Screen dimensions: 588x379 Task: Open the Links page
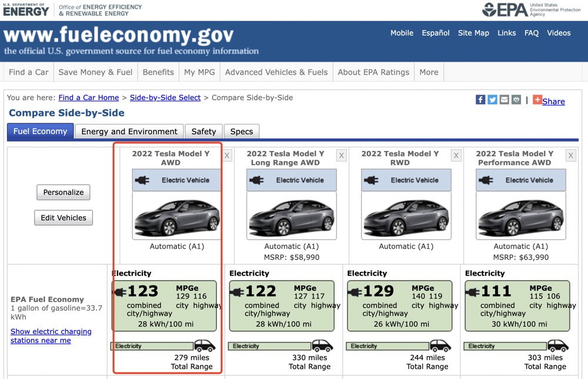pos(507,33)
